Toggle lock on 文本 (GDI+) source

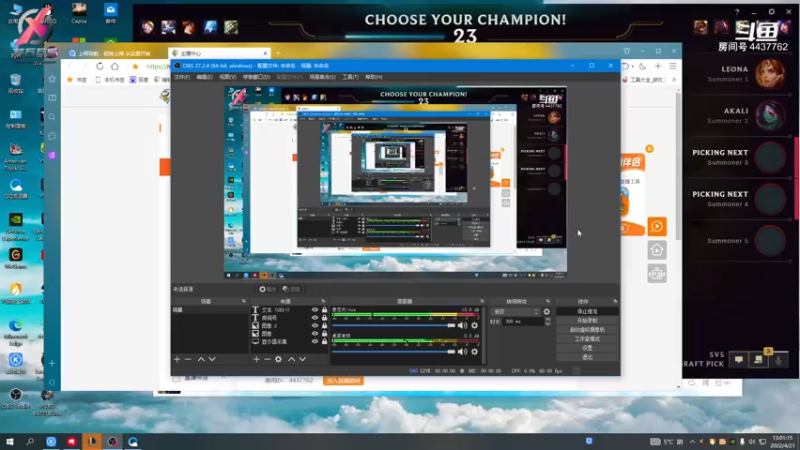(x=324, y=310)
